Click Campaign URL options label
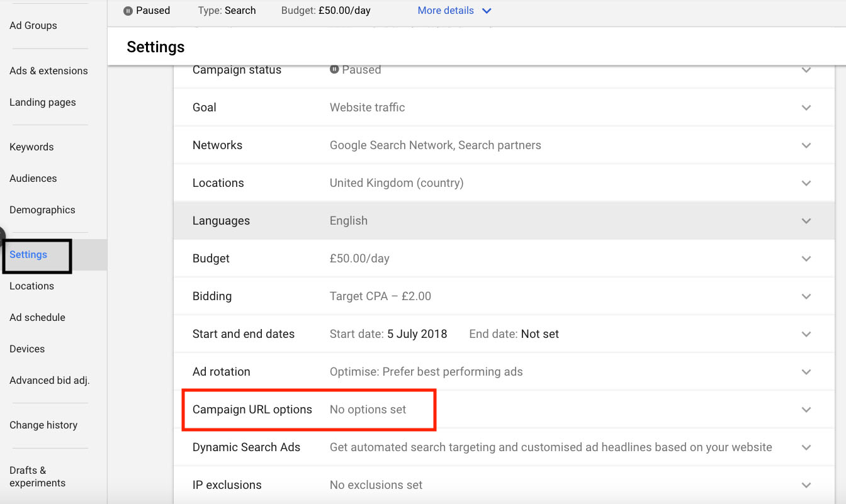This screenshot has height=504, width=846. [x=252, y=410]
